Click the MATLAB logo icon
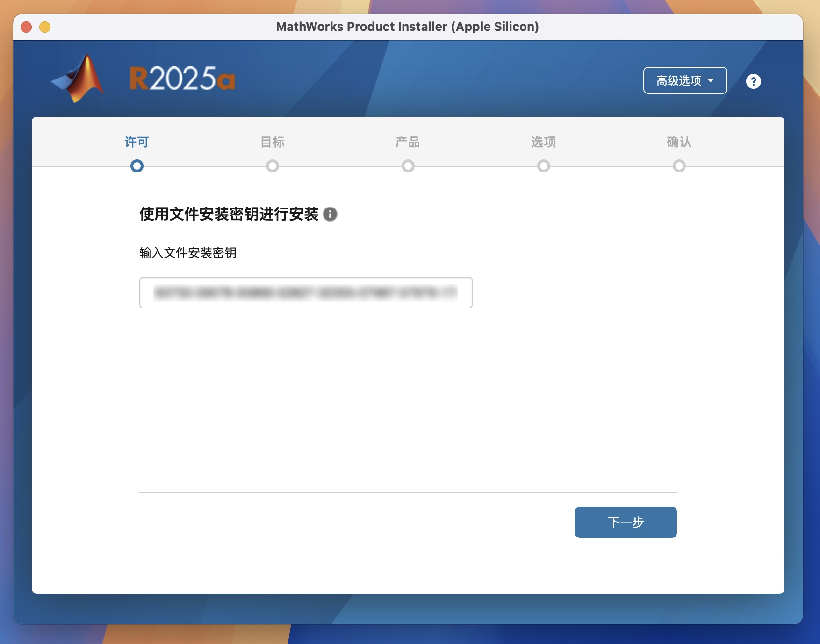 click(79, 78)
